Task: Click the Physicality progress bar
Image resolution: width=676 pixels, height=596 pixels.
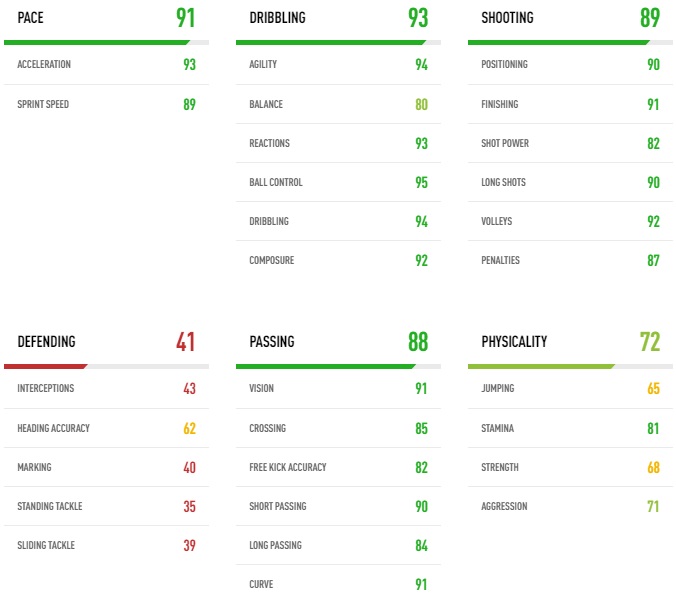Action: (541, 367)
